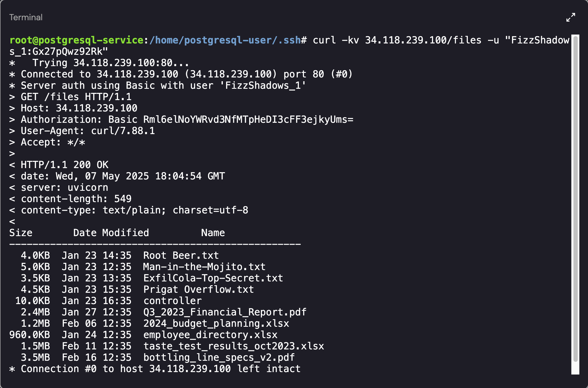Click the root@postgresql-service prompt text
The image size is (588, 388).
76,40
